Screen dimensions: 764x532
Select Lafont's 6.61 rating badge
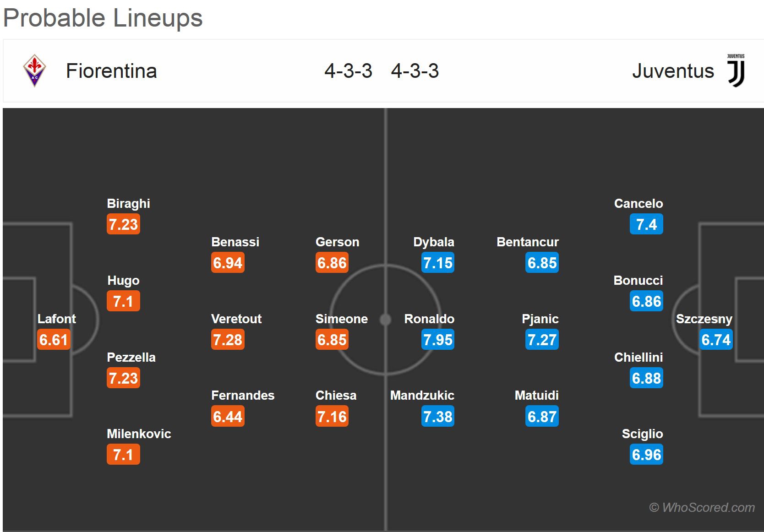click(54, 340)
